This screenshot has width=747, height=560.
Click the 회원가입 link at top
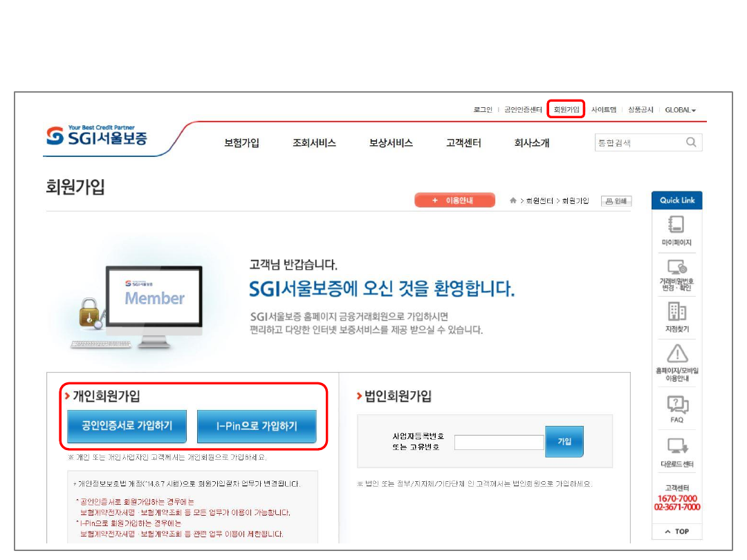566,110
